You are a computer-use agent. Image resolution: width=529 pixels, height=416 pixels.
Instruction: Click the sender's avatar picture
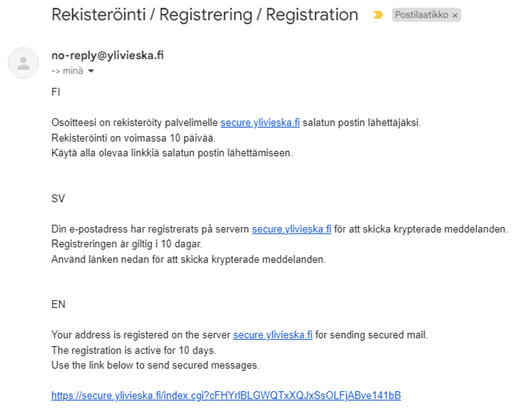(x=23, y=63)
